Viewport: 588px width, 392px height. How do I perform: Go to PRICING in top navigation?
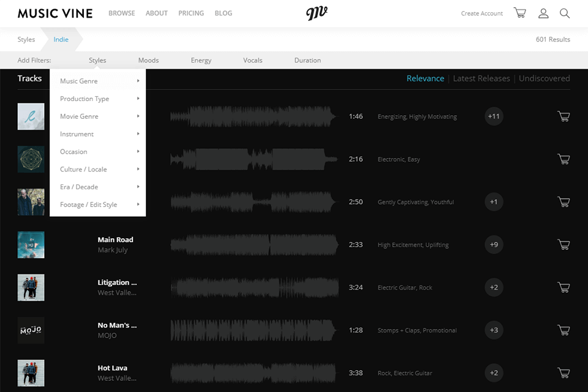coord(191,13)
